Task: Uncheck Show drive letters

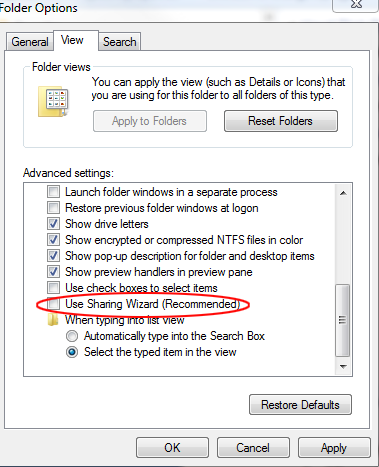Action: [53, 224]
